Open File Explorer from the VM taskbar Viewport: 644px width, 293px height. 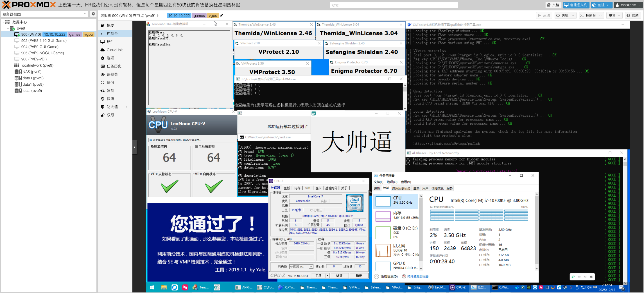(x=164, y=287)
